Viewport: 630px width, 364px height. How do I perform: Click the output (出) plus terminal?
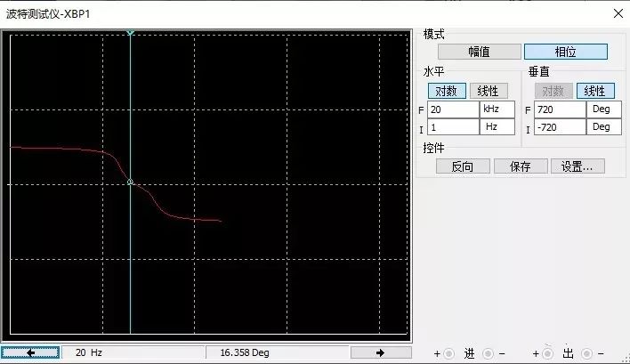point(547,353)
